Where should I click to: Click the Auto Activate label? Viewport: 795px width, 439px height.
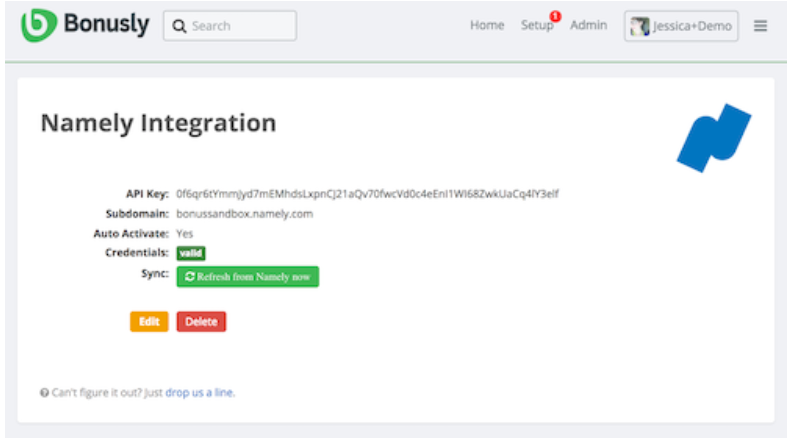131,234
